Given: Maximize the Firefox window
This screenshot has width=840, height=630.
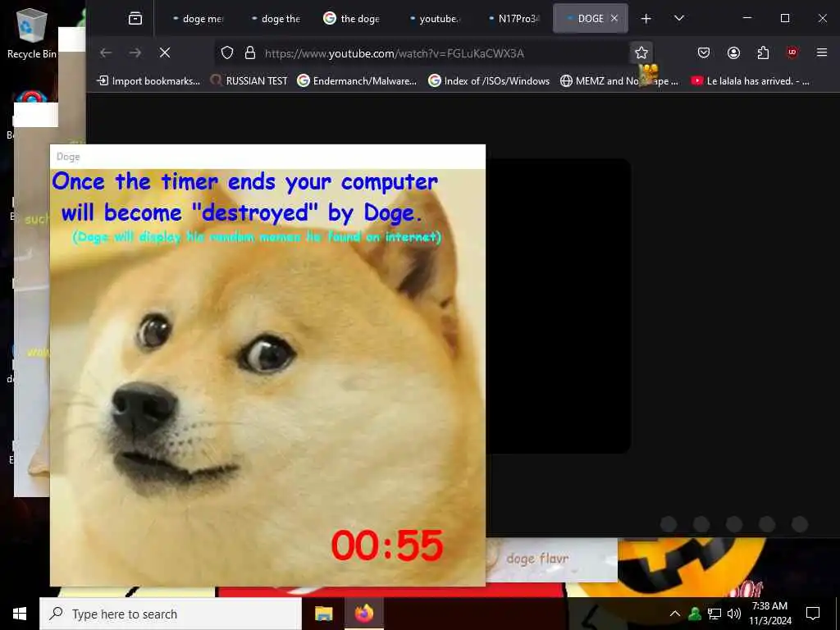Looking at the screenshot, I should (785, 18).
